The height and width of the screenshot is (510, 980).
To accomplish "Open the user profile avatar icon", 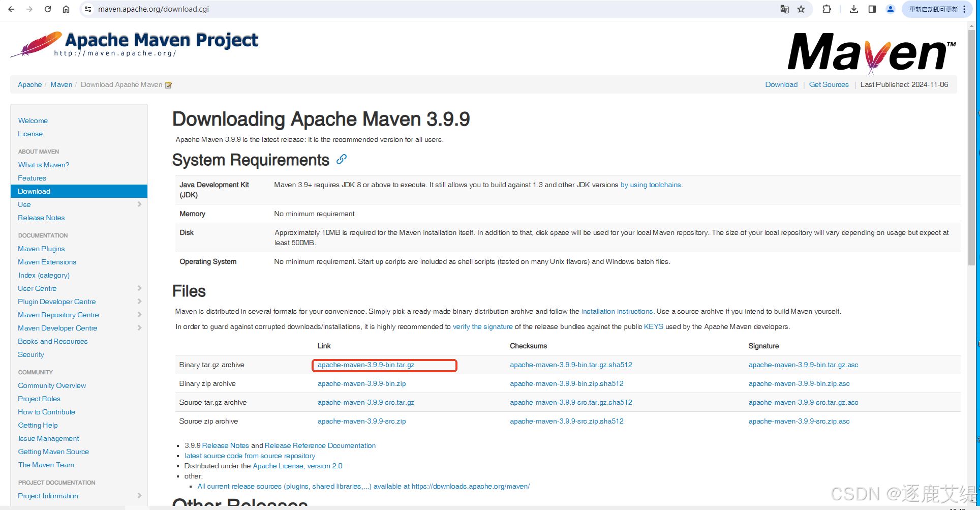I will 891,9.
